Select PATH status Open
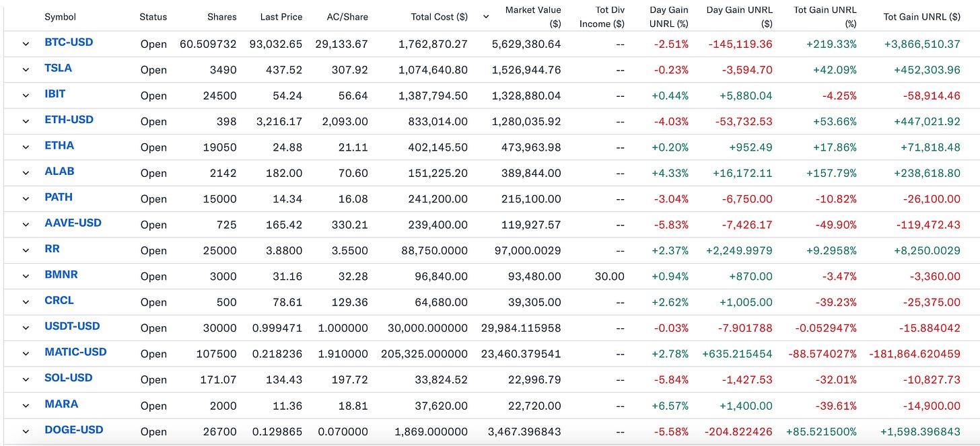The image size is (980, 446). (x=153, y=199)
